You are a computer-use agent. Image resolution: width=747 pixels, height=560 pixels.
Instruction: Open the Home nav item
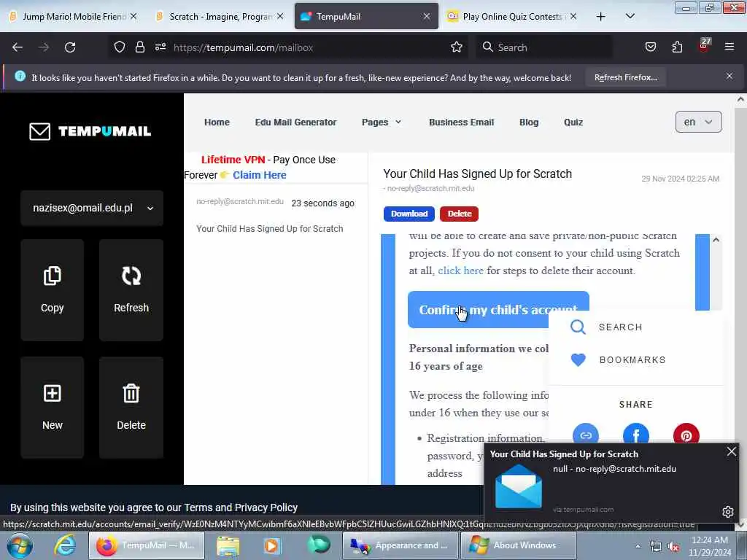[217, 122]
